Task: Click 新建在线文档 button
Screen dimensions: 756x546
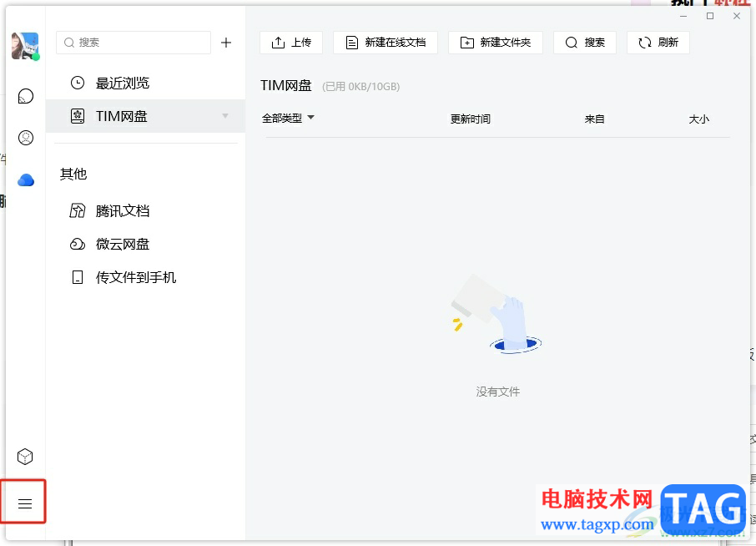Action: (386, 43)
